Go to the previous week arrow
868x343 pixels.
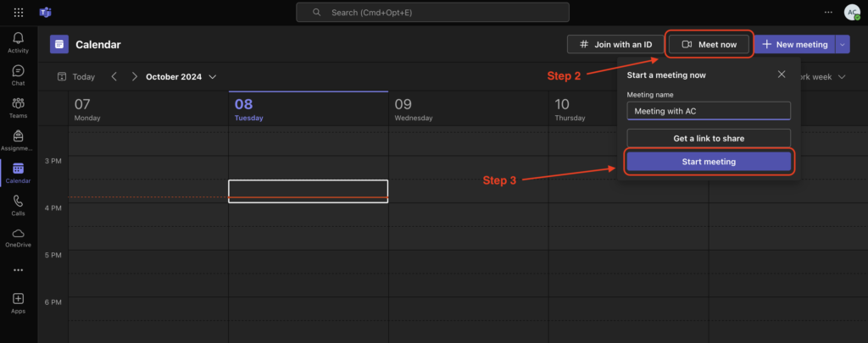tap(114, 76)
